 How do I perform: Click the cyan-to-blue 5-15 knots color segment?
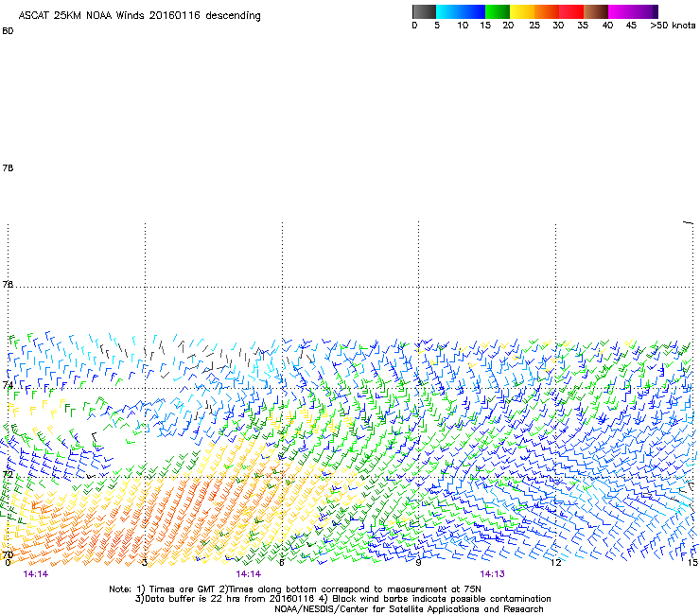click(x=461, y=11)
